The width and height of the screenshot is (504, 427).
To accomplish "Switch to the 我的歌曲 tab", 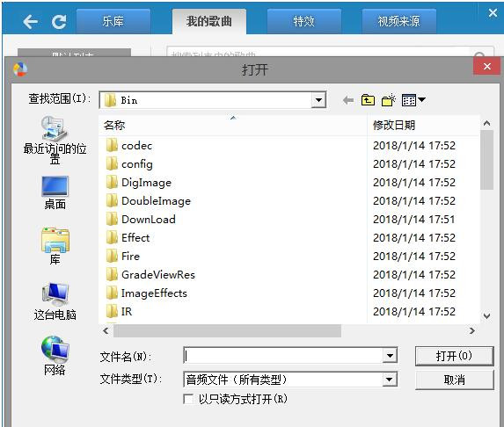I will [x=209, y=21].
